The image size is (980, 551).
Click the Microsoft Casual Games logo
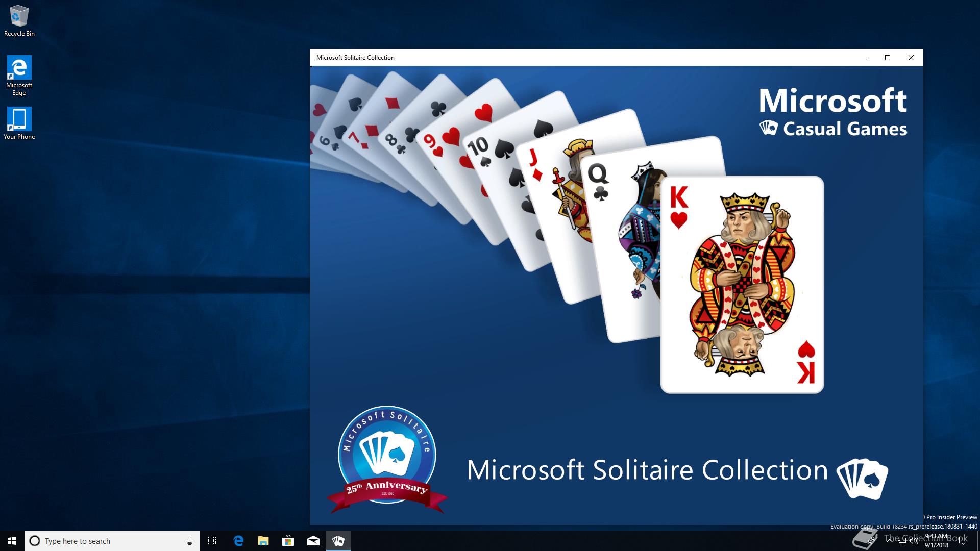click(x=833, y=112)
